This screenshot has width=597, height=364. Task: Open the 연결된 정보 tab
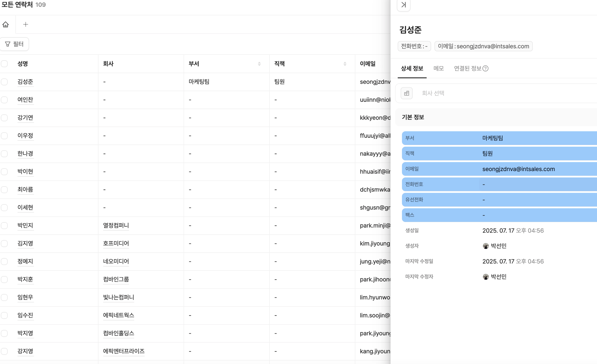tap(467, 69)
